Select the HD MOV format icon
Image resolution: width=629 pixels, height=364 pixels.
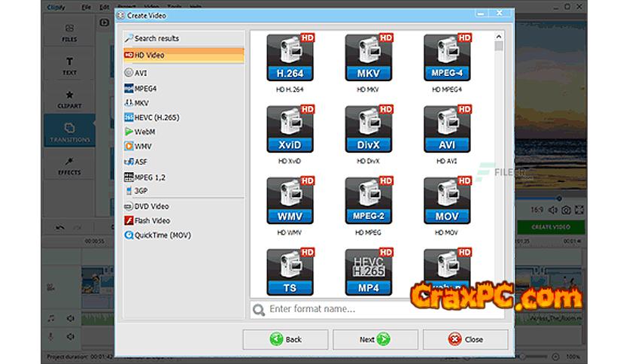[x=447, y=202]
